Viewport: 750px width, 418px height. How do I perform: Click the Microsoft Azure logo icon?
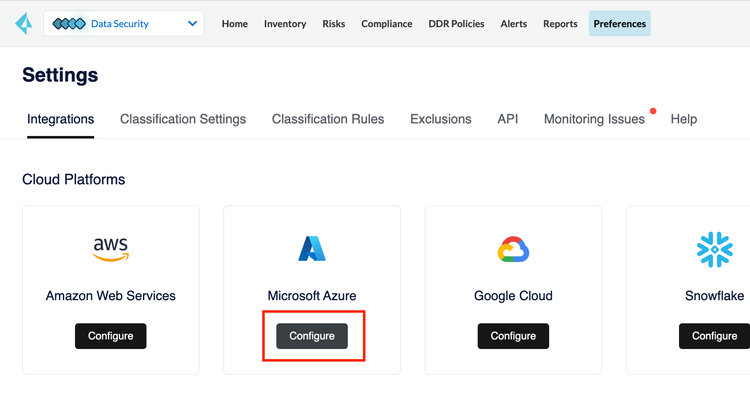pyautogui.click(x=312, y=248)
